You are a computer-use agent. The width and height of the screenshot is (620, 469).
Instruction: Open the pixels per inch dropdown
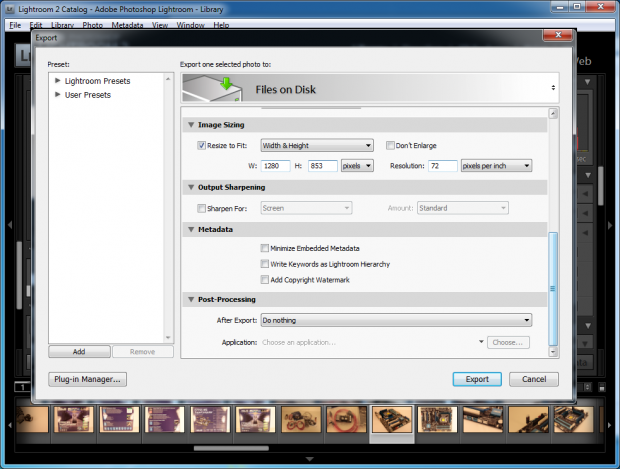click(x=496, y=166)
